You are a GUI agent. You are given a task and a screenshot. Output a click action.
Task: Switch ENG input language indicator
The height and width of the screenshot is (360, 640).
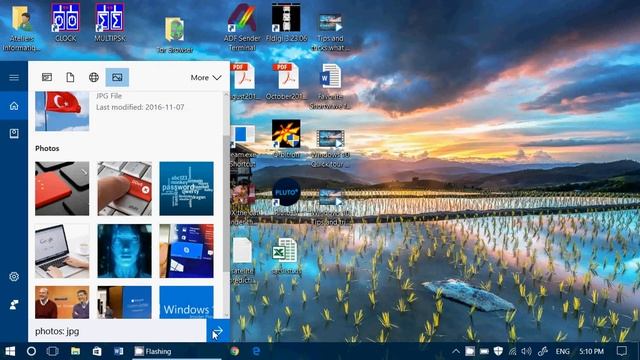pyautogui.click(x=562, y=351)
